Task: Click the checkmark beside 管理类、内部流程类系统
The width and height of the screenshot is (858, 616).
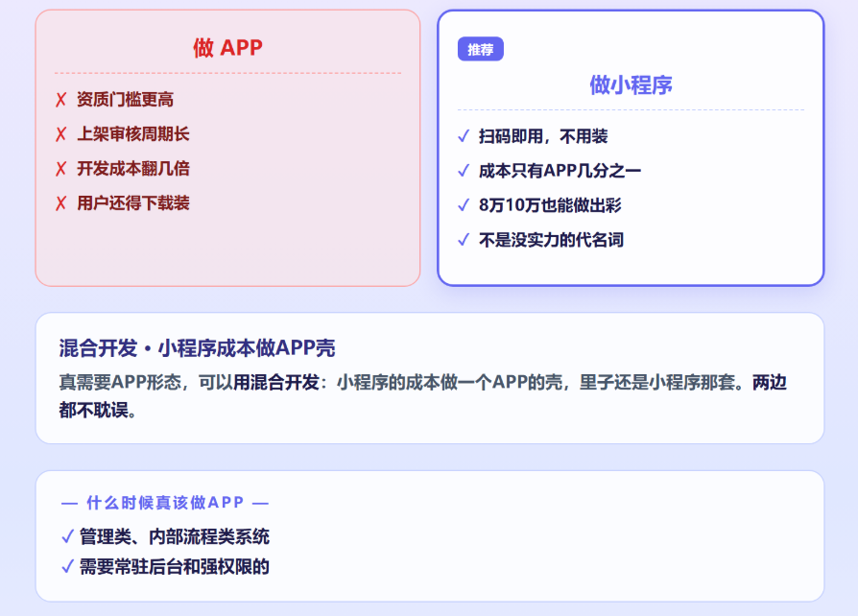Action: click(x=67, y=536)
